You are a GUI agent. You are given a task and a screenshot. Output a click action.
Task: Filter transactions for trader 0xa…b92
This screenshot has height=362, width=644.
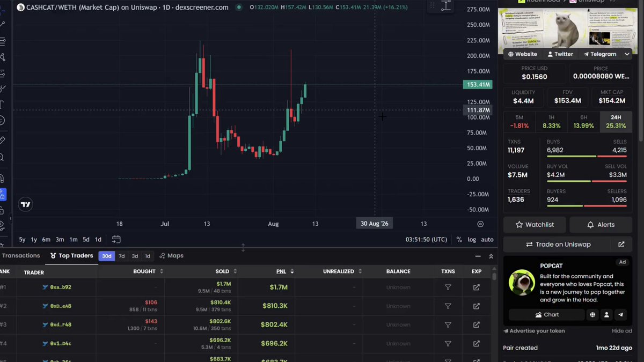[448, 287]
